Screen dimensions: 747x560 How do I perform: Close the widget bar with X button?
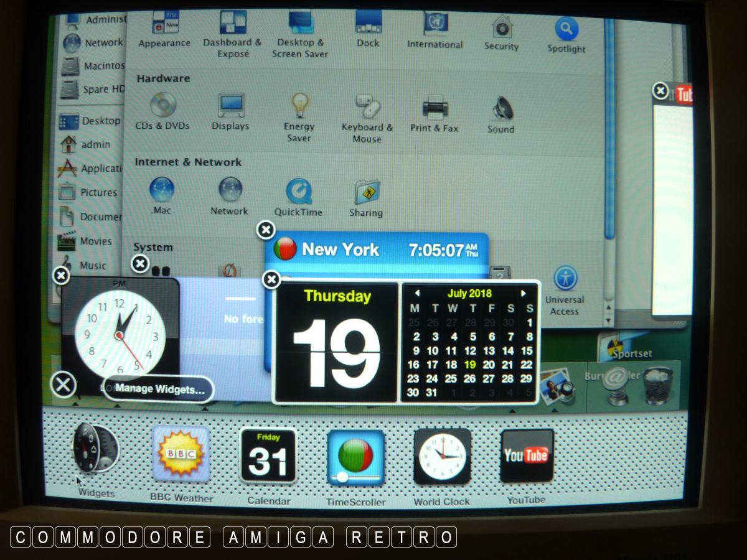[63, 385]
